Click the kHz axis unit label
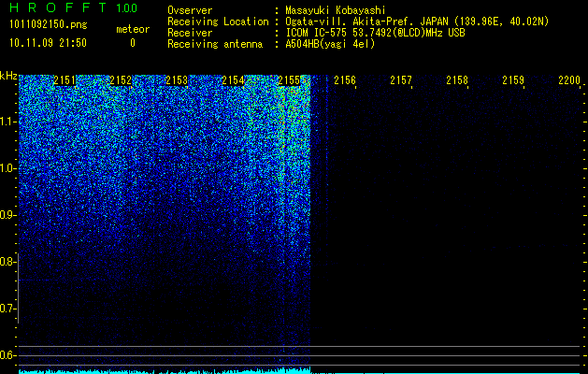Viewport: 588px width, 374px height. coord(8,76)
